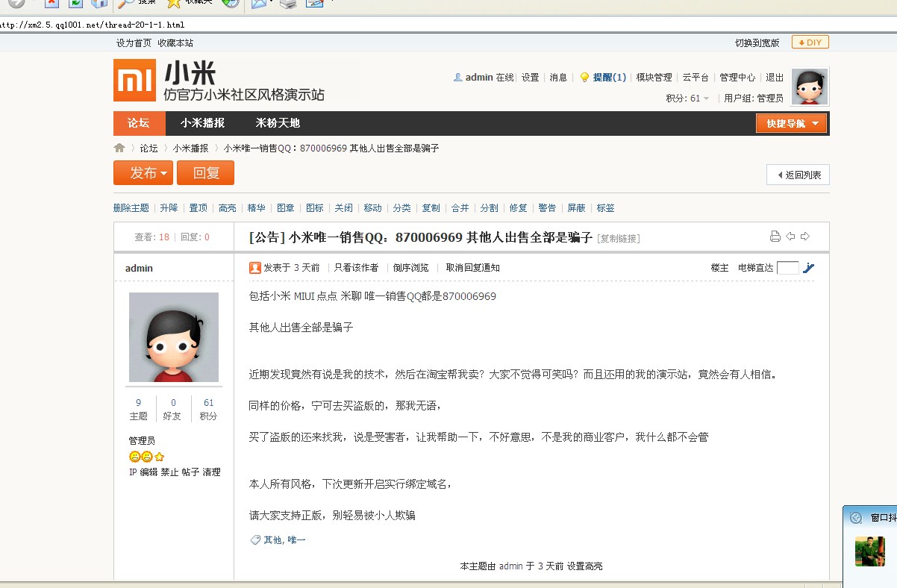
Task: Switch to the 论坛 nav tab
Action: coord(139,123)
